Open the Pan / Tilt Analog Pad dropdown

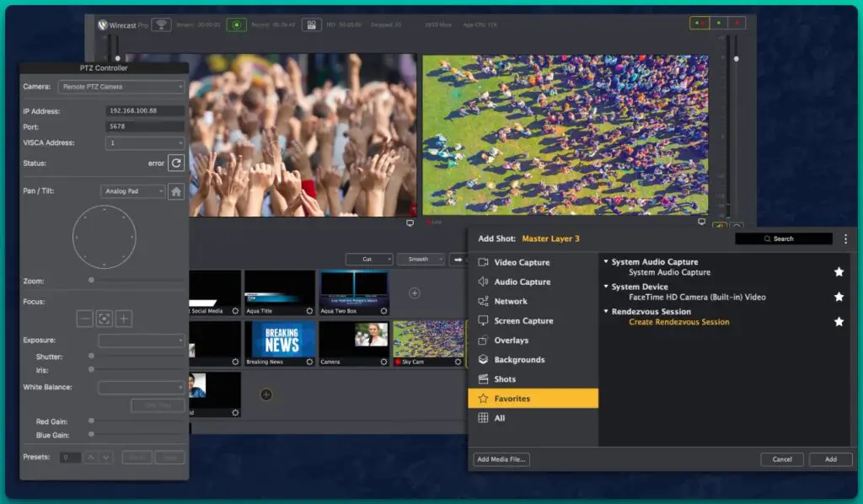tap(131, 190)
